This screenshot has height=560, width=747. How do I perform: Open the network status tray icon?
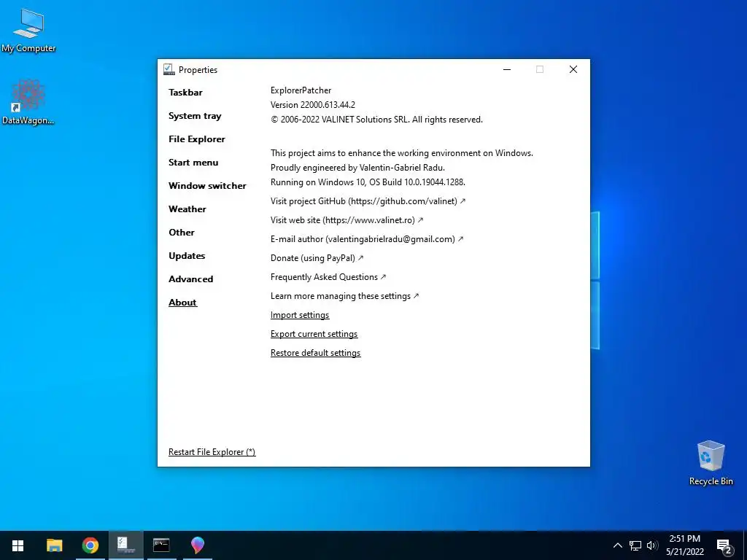point(635,545)
